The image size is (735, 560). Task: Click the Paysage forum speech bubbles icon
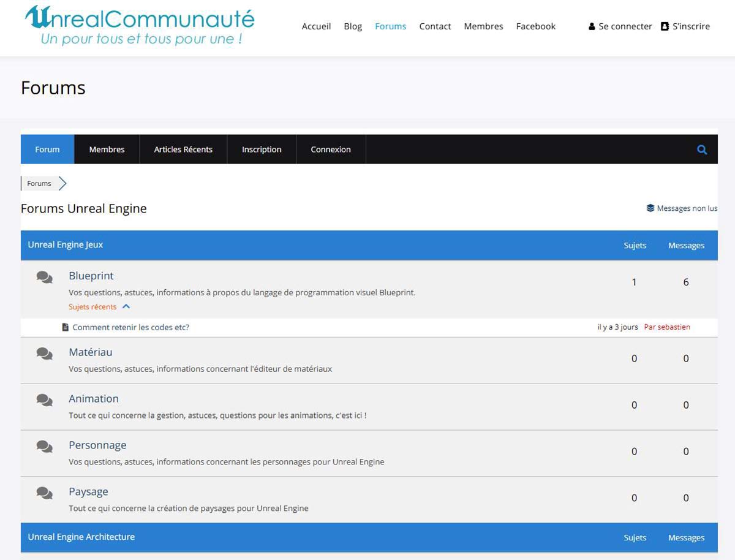[44, 493]
